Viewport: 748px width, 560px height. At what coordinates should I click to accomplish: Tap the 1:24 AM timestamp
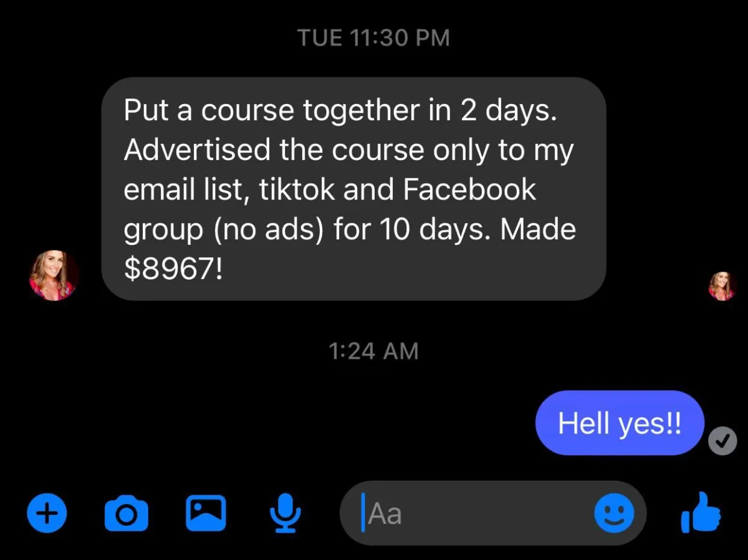[373, 351]
